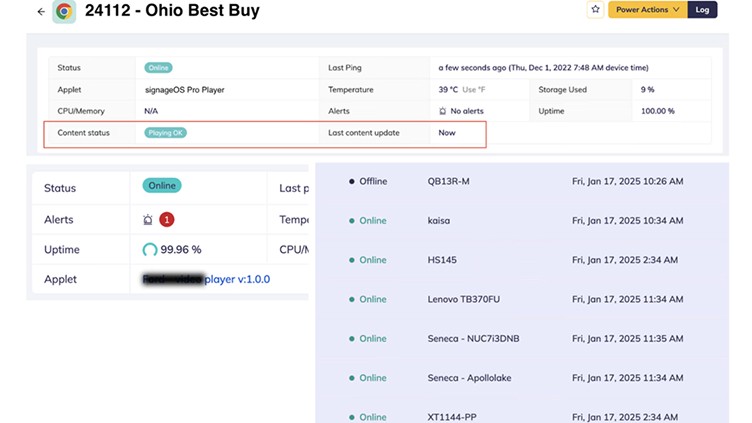Click the No alerts bell icon
This screenshot has width=752, height=423.
coord(442,111)
